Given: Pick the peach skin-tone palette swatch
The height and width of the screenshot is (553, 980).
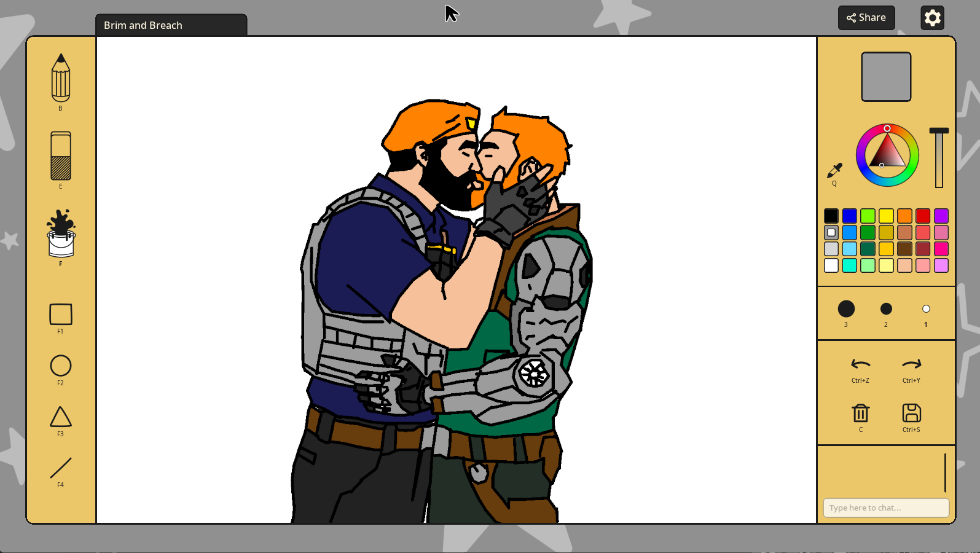Looking at the screenshot, I should point(904,265).
